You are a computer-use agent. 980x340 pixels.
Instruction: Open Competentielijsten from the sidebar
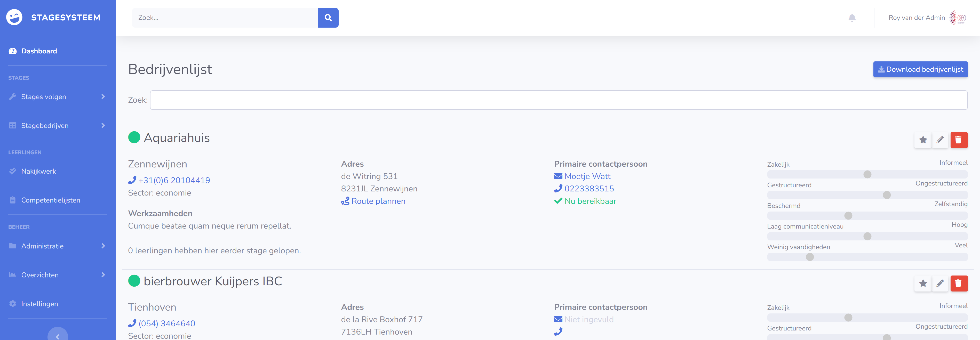pos(50,200)
